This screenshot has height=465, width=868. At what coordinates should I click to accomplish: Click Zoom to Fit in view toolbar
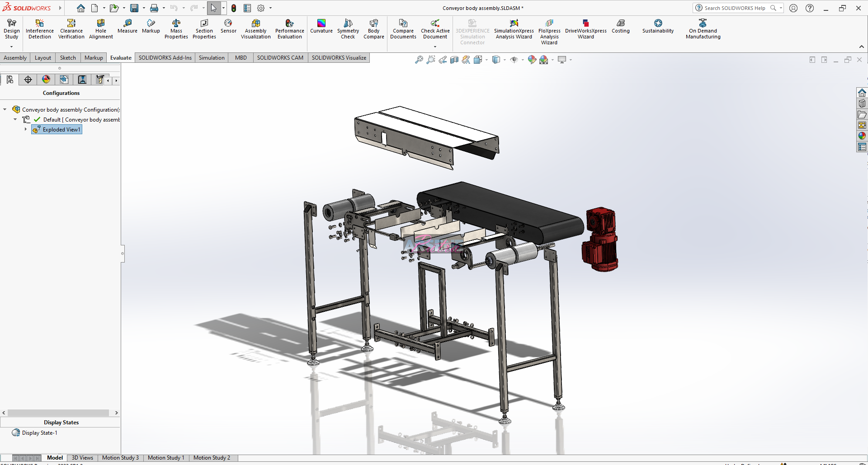(419, 60)
